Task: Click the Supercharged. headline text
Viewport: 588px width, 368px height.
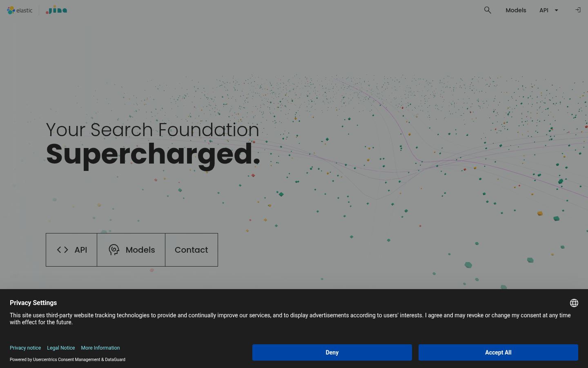Action: (x=153, y=155)
